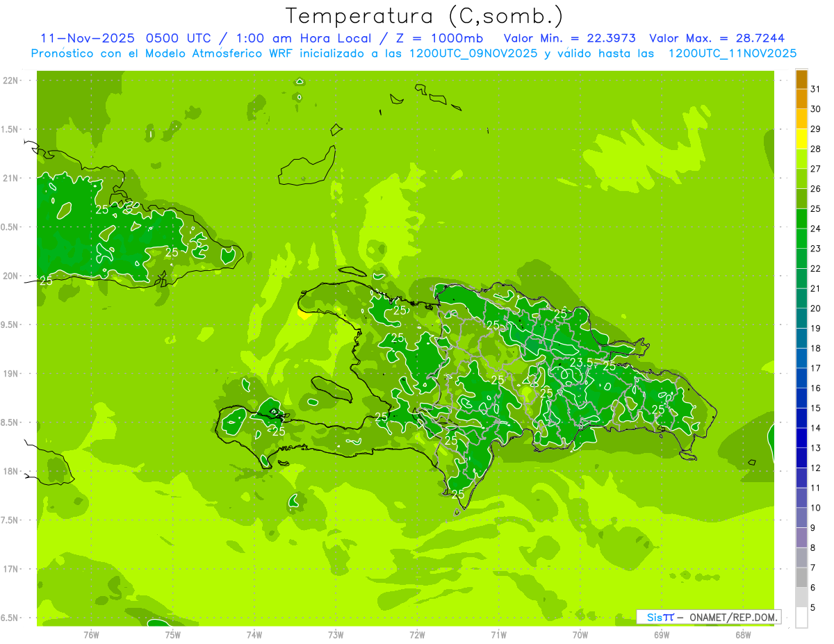Click the "69W" longitude label
The height and width of the screenshot is (644, 834).
click(x=662, y=634)
